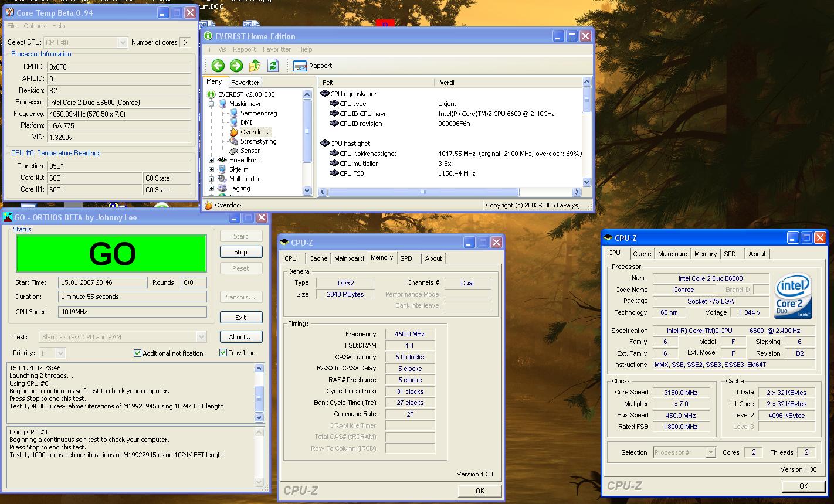
Task: Go back with EVEREST green left arrow
Action: (218, 66)
